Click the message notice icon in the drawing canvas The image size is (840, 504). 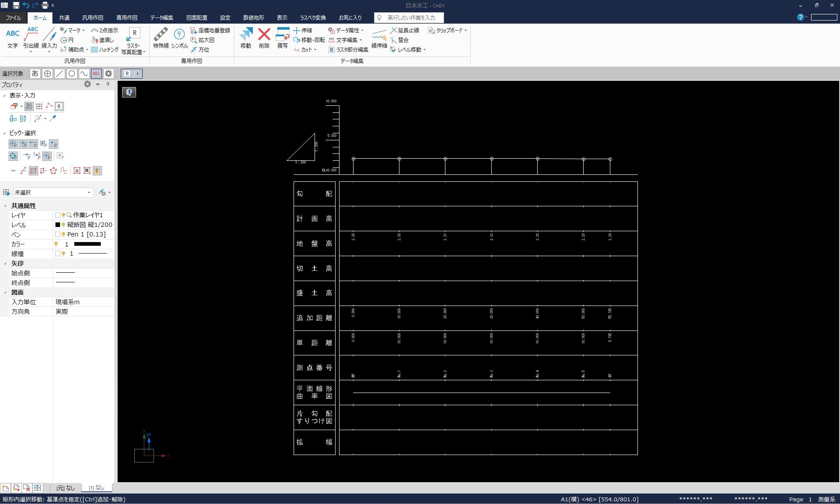(129, 92)
